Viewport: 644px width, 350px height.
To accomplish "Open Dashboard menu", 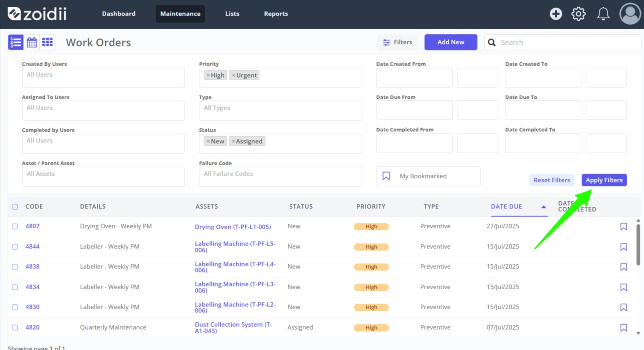I will tap(119, 14).
